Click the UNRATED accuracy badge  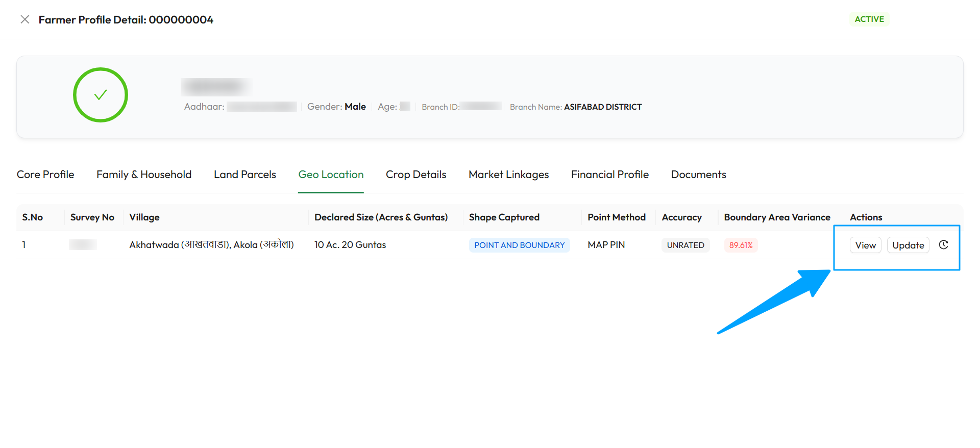(685, 245)
